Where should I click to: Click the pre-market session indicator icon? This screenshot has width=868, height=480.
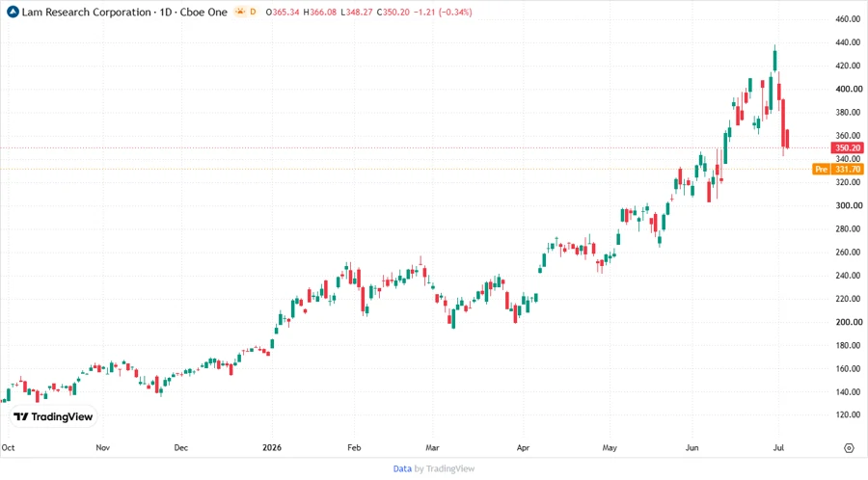click(240, 12)
